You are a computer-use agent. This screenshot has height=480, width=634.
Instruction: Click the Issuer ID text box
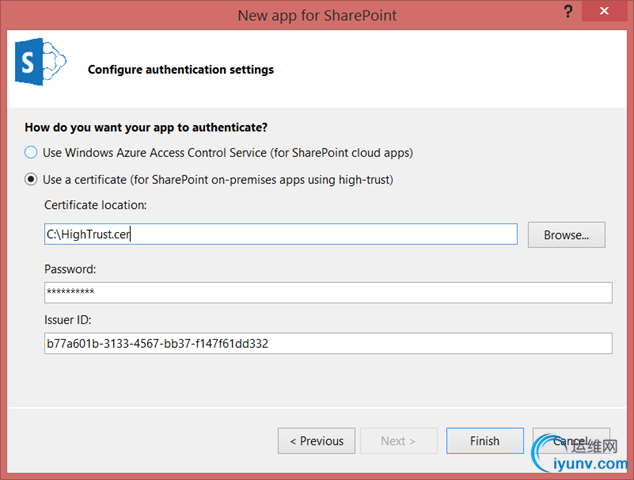coord(328,343)
